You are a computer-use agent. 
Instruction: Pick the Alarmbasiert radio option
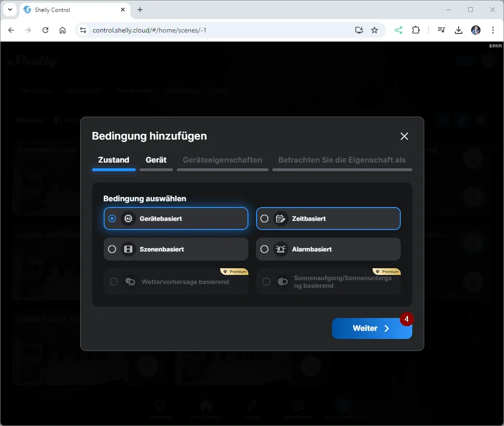pyautogui.click(x=265, y=249)
